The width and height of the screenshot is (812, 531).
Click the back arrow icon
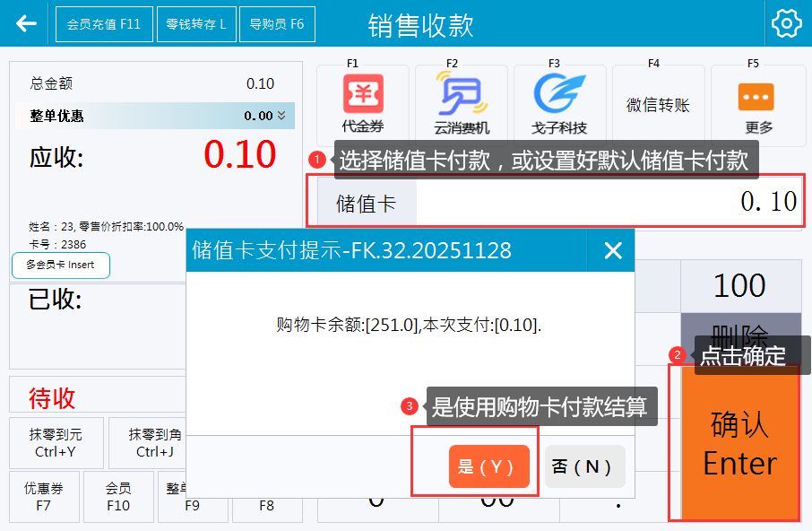(26, 23)
